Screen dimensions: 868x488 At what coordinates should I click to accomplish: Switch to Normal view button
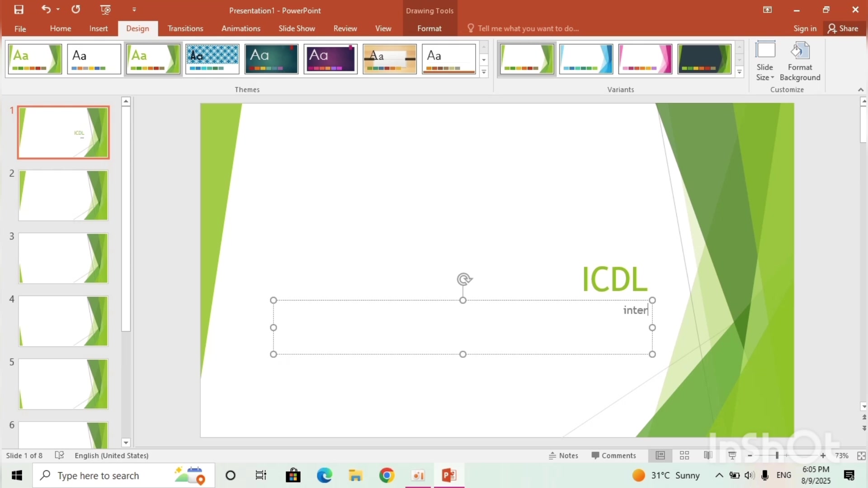point(660,455)
